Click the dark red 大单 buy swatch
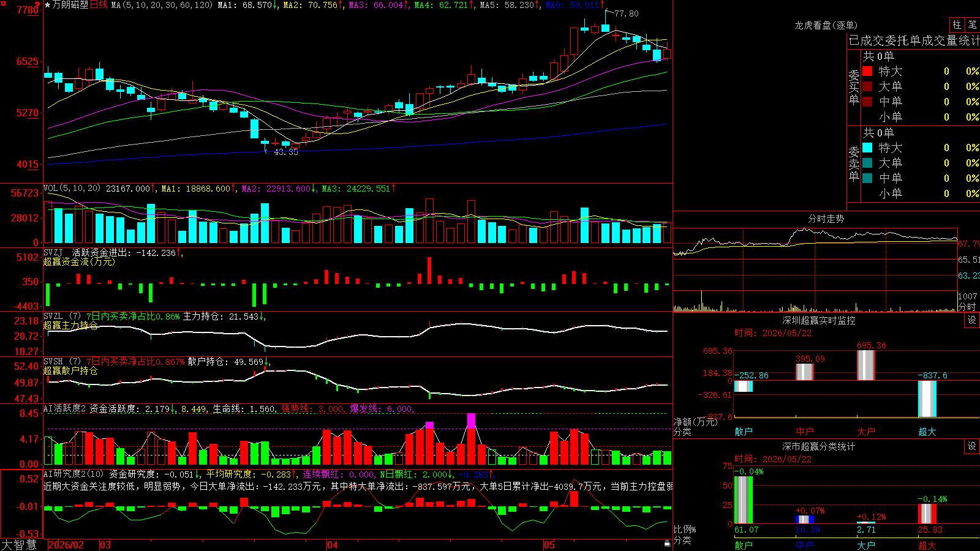This screenshot has width=980, height=551. (867, 86)
